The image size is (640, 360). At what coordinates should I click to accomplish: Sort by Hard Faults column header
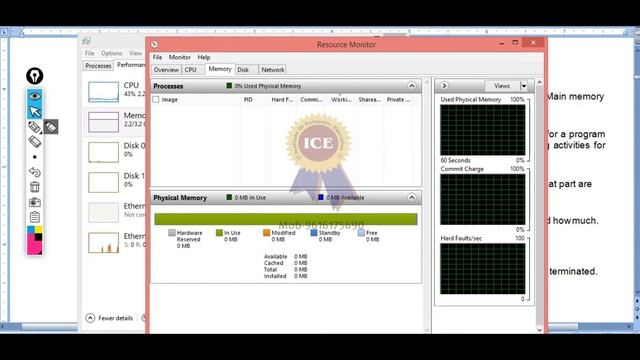coord(282,100)
